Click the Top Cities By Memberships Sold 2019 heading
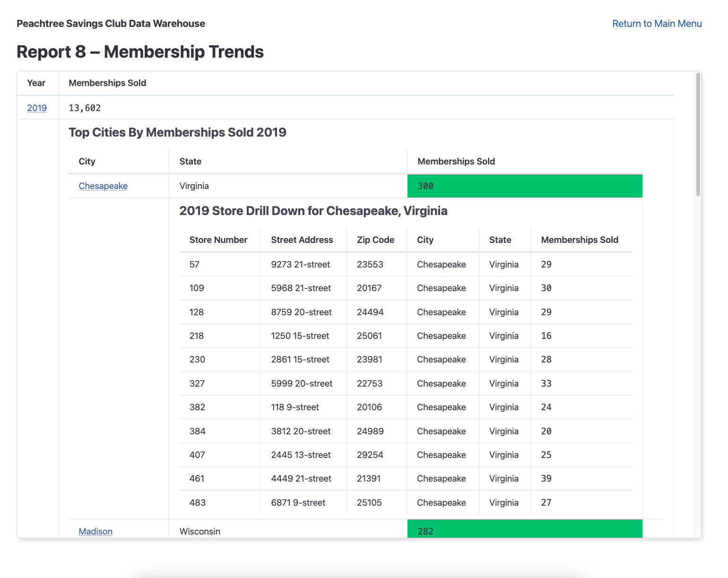Image resolution: width=728 pixels, height=578 pixels. pyautogui.click(x=178, y=132)
